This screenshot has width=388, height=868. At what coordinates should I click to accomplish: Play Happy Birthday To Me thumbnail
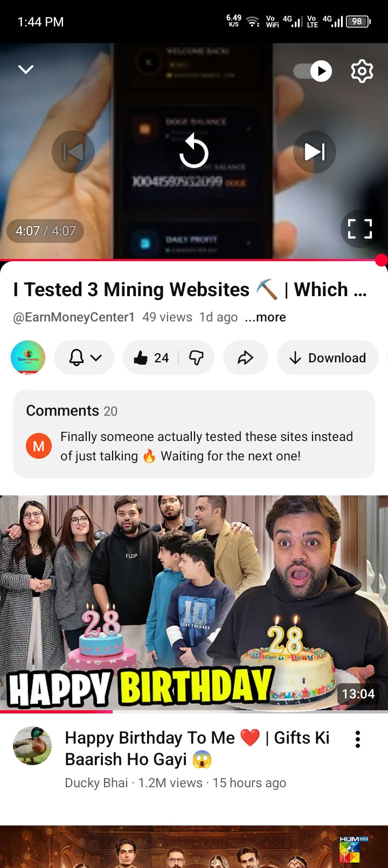tap(194, 603)
